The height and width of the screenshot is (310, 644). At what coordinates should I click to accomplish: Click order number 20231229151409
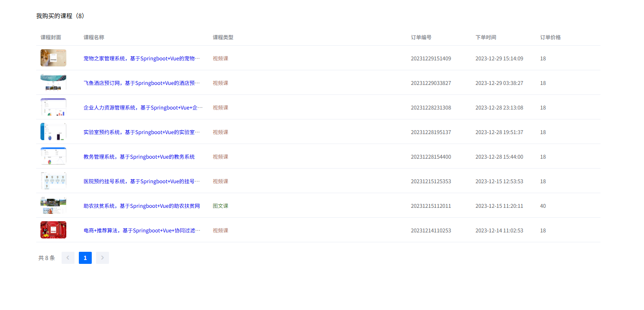[x=431, y=58]
